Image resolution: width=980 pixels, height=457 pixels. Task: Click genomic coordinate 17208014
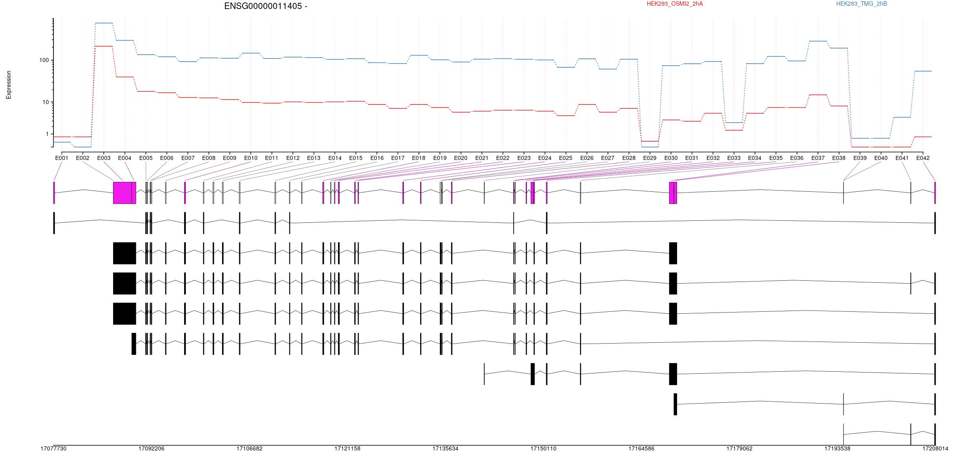(935, 449)
